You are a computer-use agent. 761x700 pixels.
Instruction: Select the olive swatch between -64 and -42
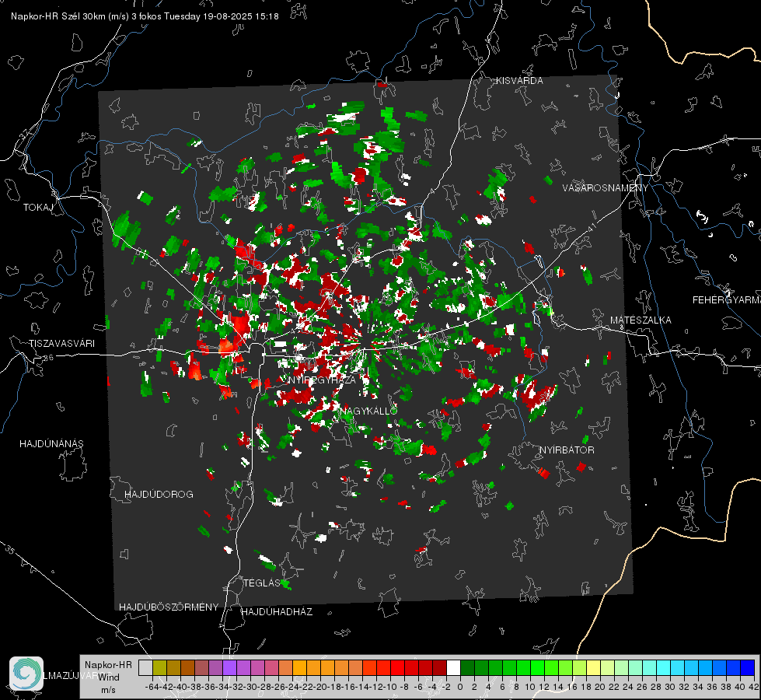(159, 667)
